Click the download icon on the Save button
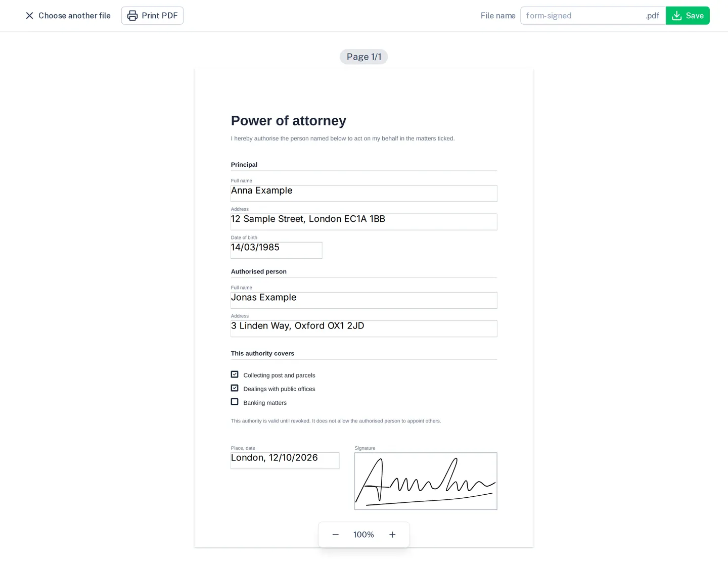The height and width of the screenshot is (566, 728). click(x=676, y=16)
